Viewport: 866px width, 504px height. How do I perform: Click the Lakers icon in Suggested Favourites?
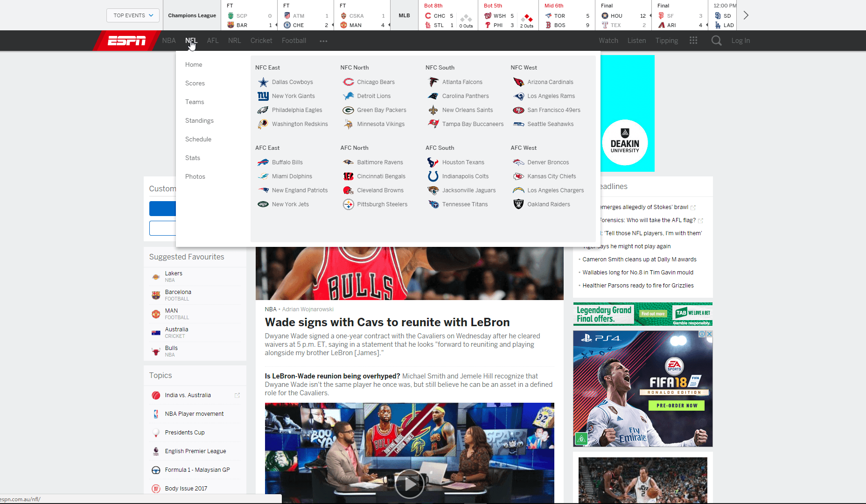click(x=156, y=277)
